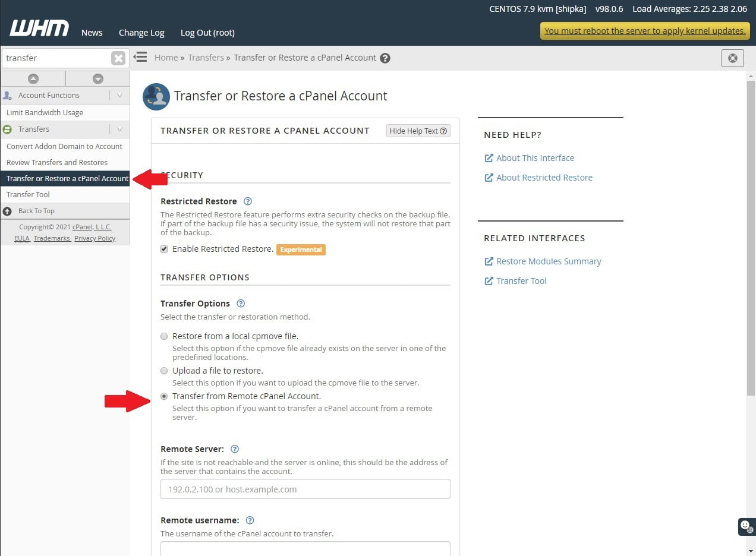Open Trademarks link

pos(52,238)
